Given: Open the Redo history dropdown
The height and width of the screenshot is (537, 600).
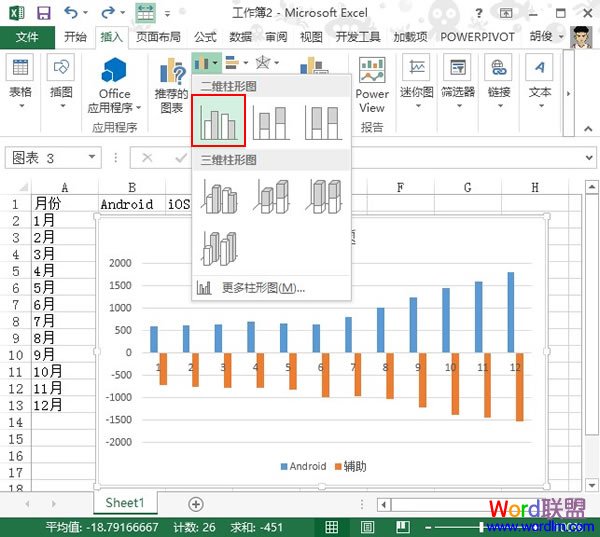Looking at the screenshot, I should point(122,13).
